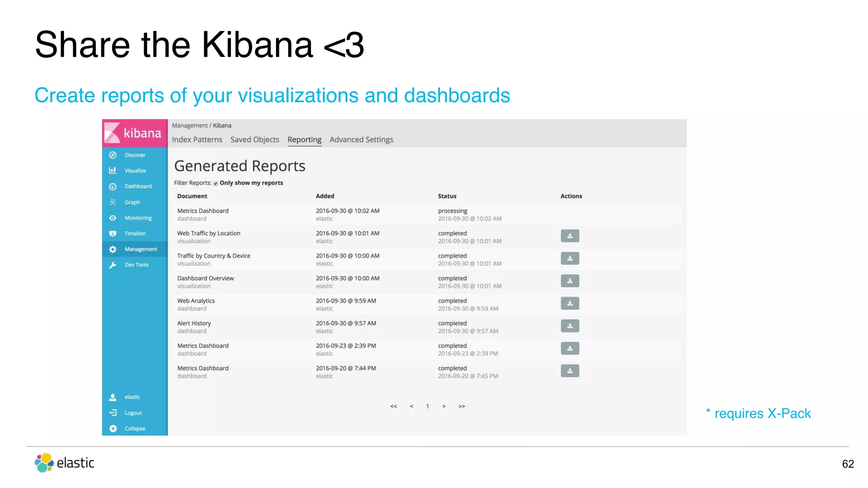This screenshot has height=488, width=868.
Task: Click the Logout arrow icon
Action: [113, 413]
